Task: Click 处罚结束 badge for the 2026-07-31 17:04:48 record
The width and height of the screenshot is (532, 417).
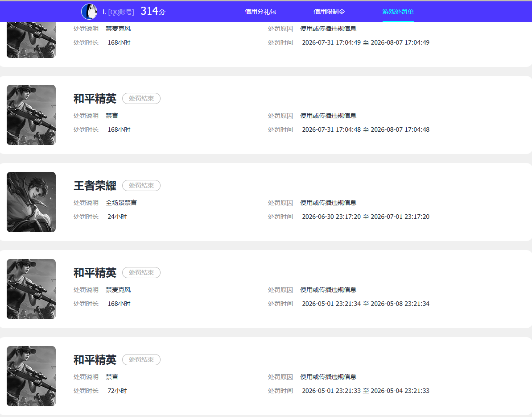Action: click(141, 99)
